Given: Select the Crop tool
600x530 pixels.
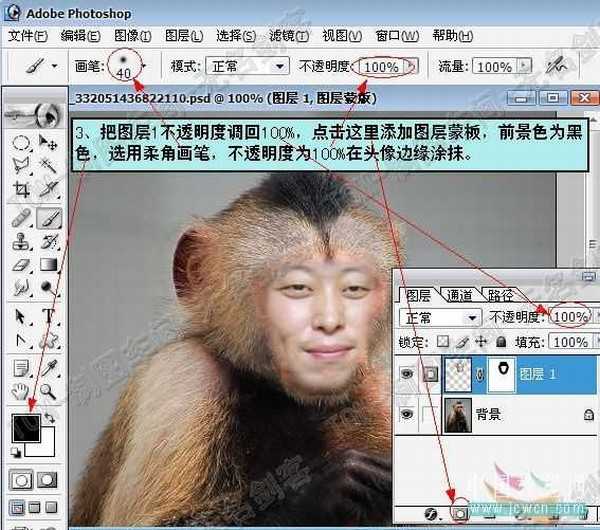Looking at the screenshot, I should (21, 189).
